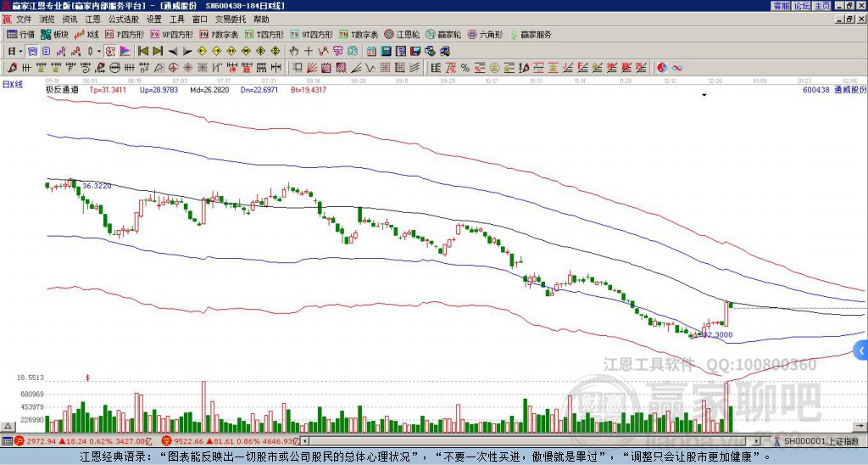Toggle the colorful triangle flag icon

pos(125,52)
